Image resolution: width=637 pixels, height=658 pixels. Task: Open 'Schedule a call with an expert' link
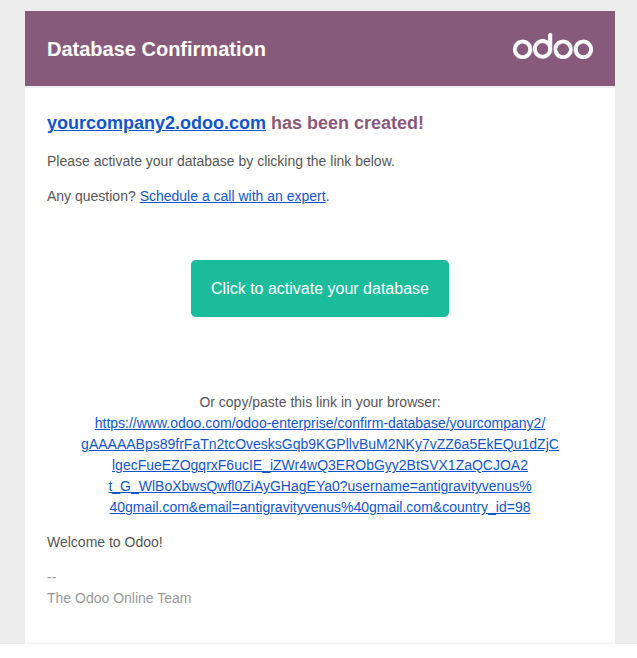232,196
